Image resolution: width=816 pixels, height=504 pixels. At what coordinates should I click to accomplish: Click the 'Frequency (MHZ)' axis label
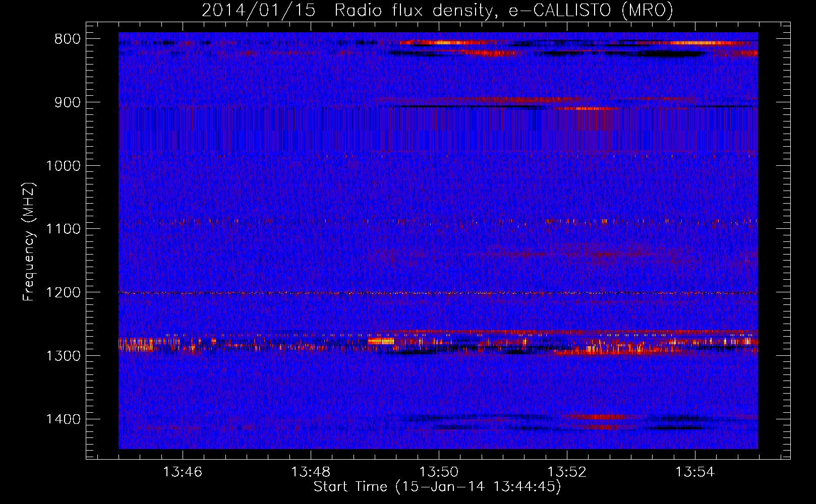pos(29,242)
